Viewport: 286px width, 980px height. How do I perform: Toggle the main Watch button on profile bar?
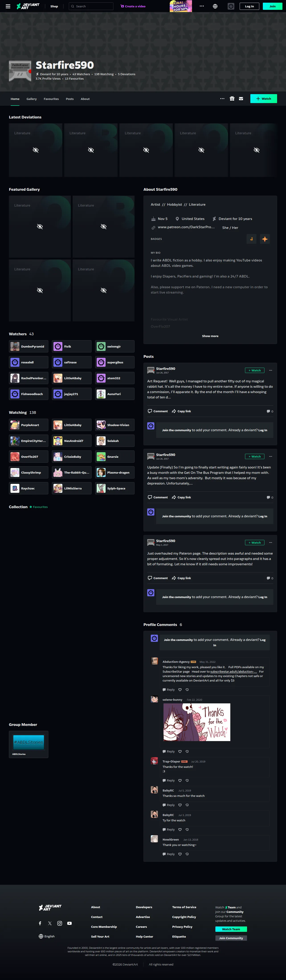pyautogui.click(x=264, y=99)
